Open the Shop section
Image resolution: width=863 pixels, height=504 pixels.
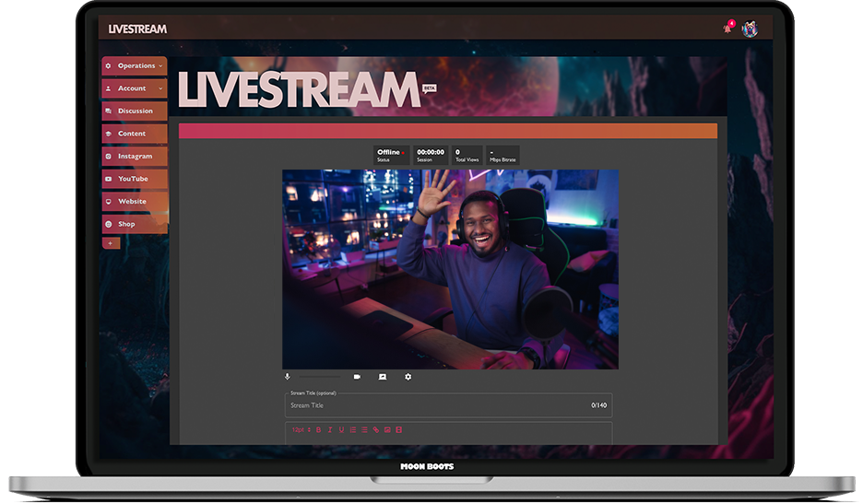click(135, 224)
